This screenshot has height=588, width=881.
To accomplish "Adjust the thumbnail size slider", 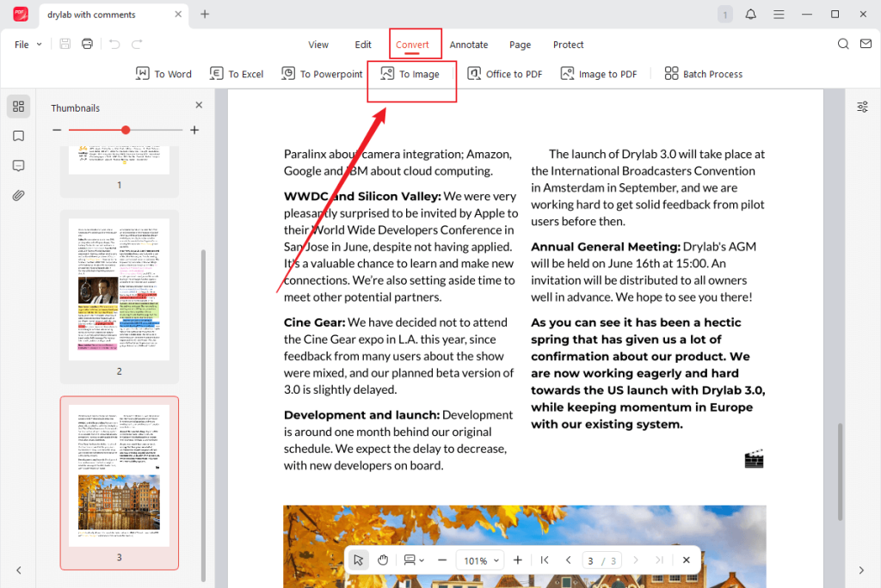I will (126, 130).
